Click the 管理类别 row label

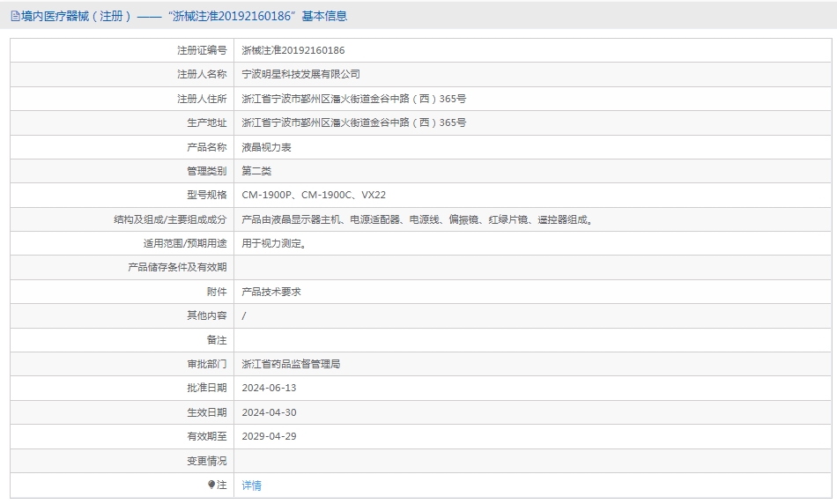[x=206, y=172]
